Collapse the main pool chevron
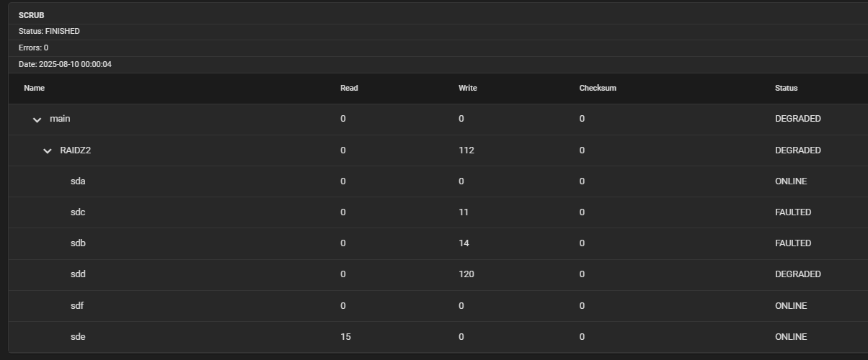Viewport: 868px width, 360px height. (x=37, y=120)
